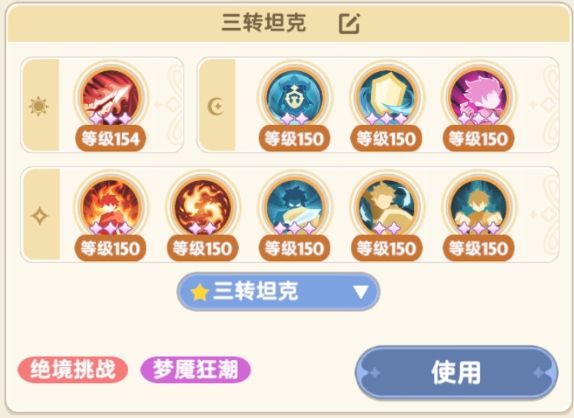Viewport: 574px width, 418px height.
Task: Click the edit pencil icon beside title
Action: (349, 23)
